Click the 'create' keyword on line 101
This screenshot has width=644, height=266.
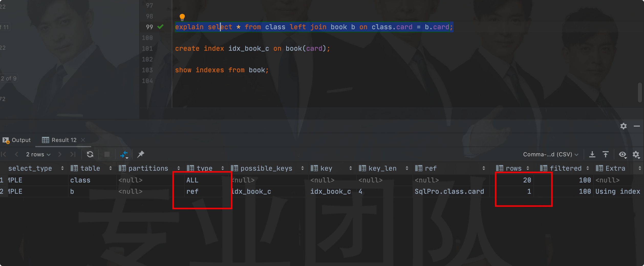pyautogui.click(x=187, y=48)
